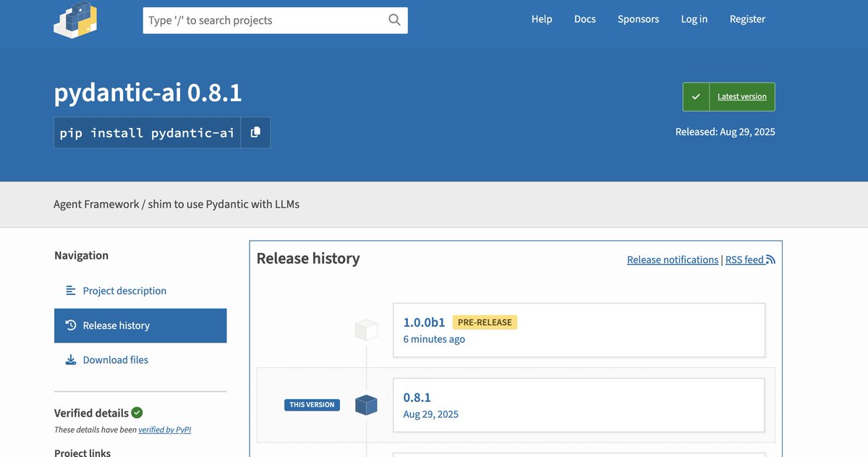Open the Sponsors page
Image resolution: width=868 pixels, height=457 pixels.
click(x=638, y=20)
